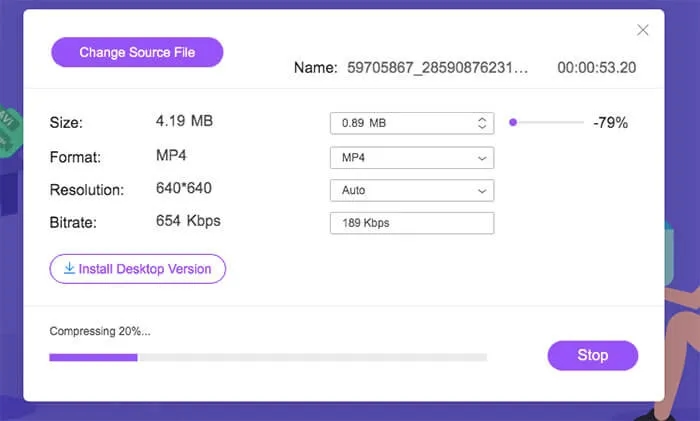Viewport: 700px width, 421px height.
Task: Close the compressor dialog with the X icon
Action: (643, 30)
